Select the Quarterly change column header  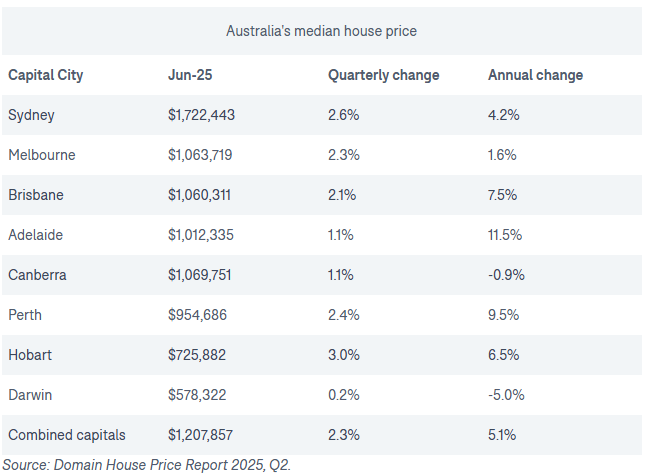(383, 75)
